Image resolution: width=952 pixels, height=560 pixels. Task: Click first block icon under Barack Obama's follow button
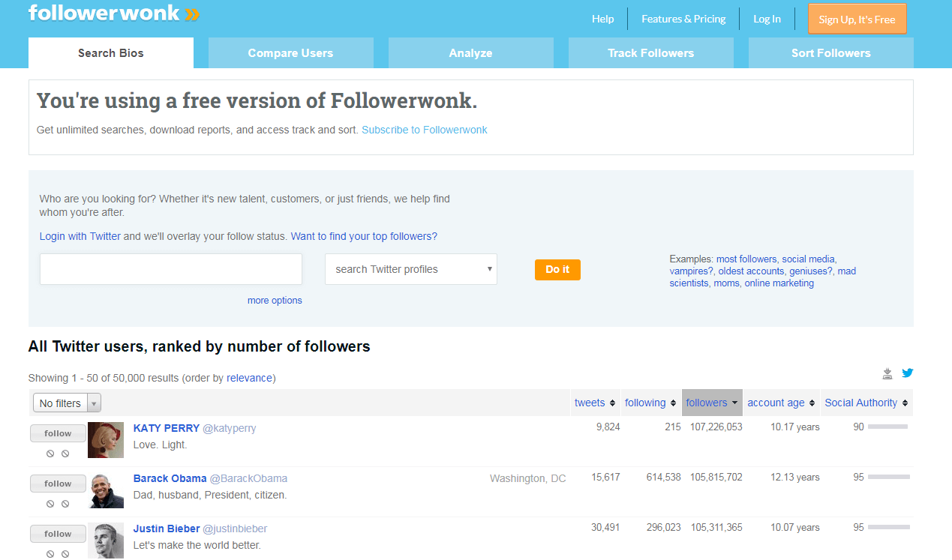[x=50, y=504]
